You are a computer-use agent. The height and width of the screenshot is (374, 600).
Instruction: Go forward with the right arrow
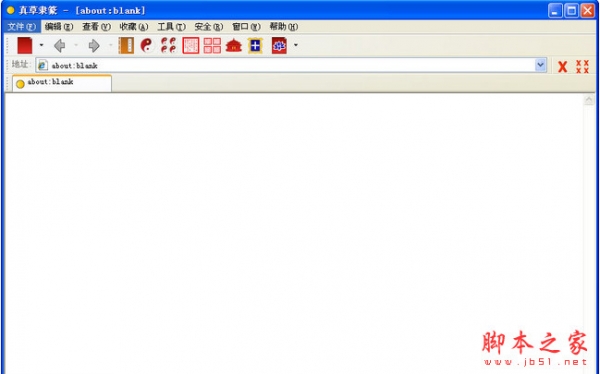tap(94, 46)
